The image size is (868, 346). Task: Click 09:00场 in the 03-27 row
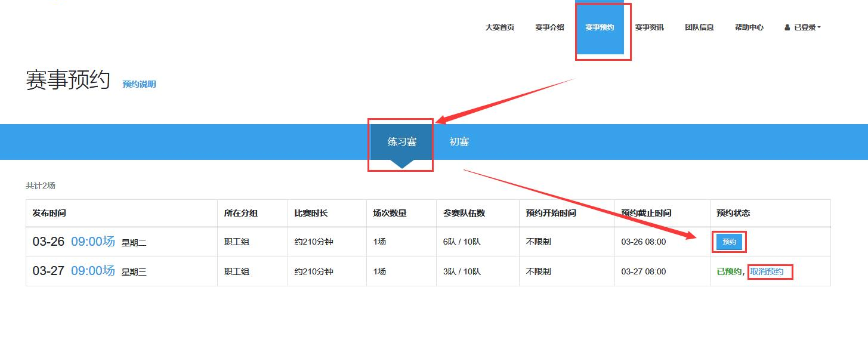coord(92,271)
